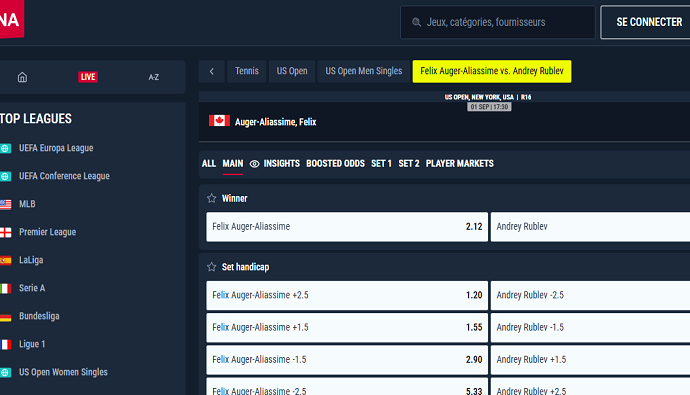Click the search magnifier icon
This screenshot has height=395, width=690.
point(416,22)
